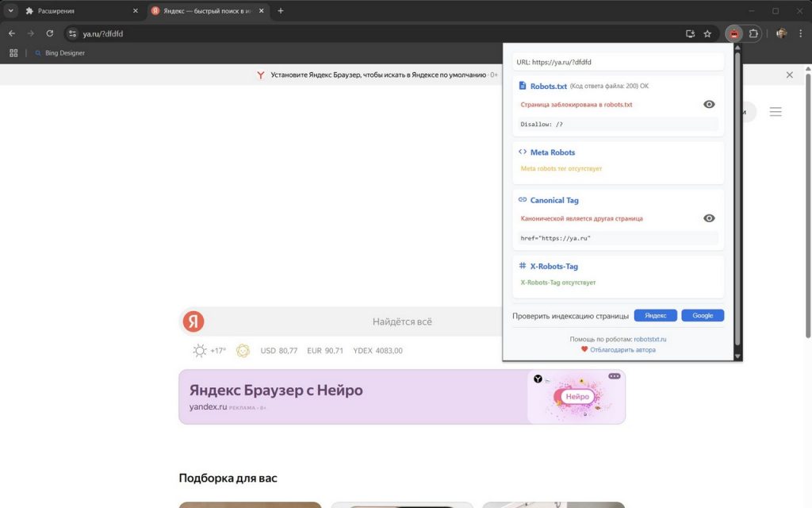Check indexing with Google button

click(703, 315)
